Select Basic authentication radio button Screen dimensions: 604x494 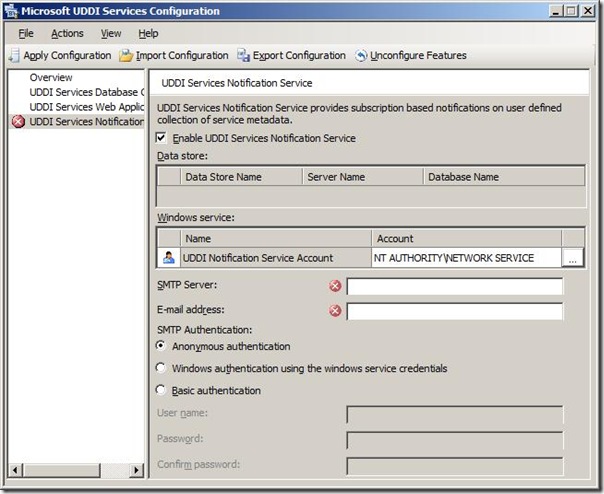[161, 390]
